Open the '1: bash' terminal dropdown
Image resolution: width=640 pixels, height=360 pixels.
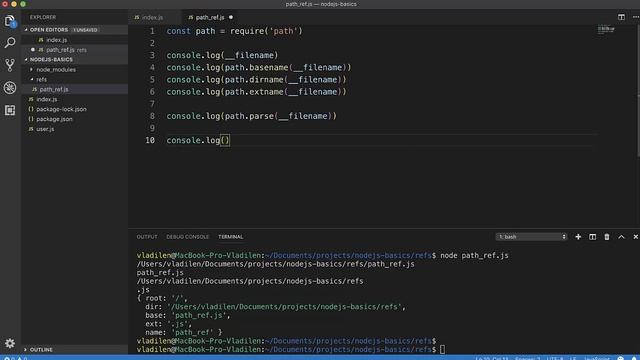point(531,237)
